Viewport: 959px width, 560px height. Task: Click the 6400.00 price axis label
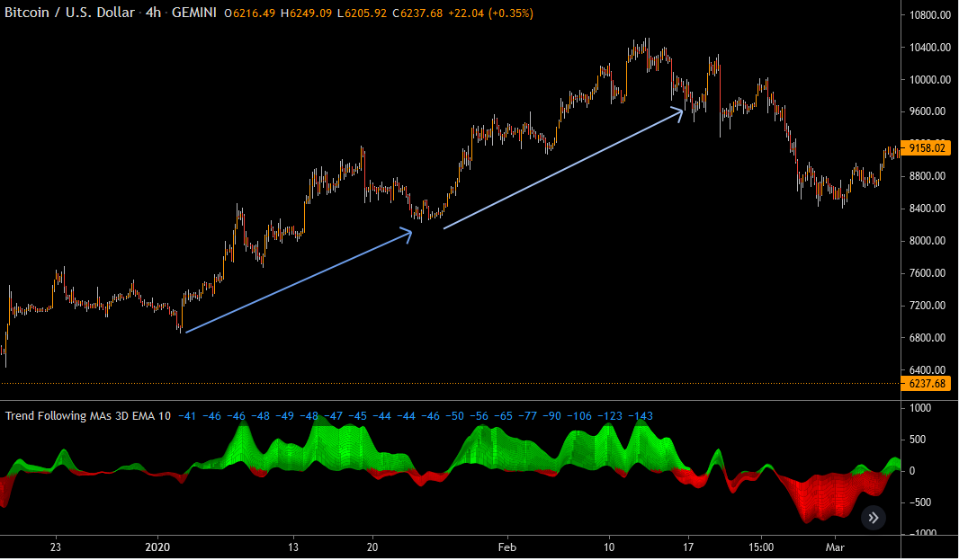coord(929,370)
